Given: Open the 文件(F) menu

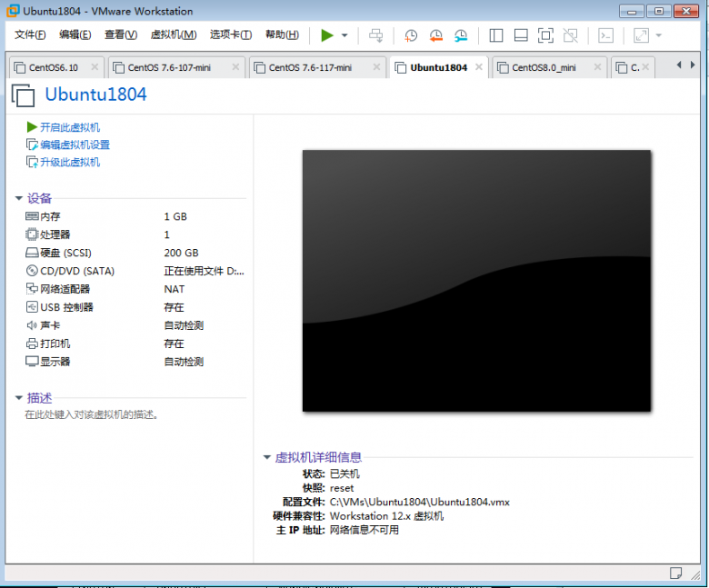Looking at the screenshot, I should click(x=30, y=35).
